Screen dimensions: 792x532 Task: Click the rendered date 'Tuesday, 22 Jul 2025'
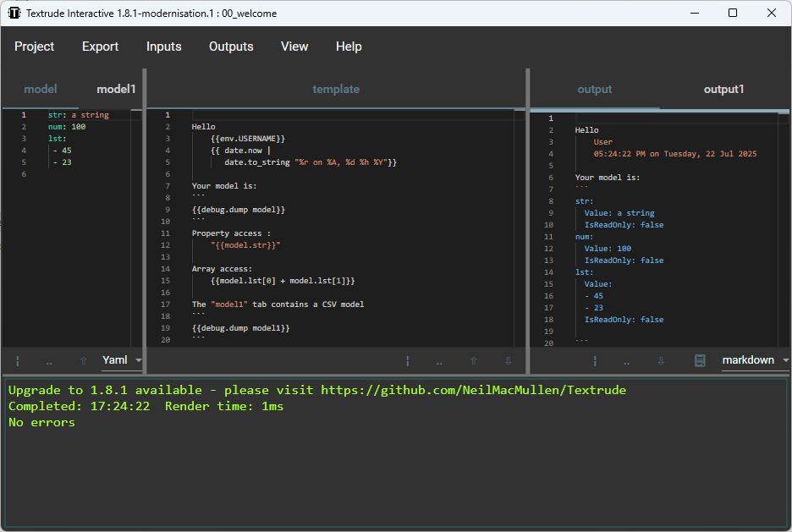(x=710, y=154)
